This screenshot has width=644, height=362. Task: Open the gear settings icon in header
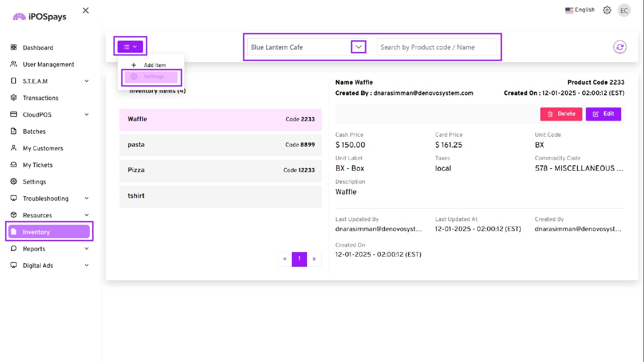coord(606,10)
